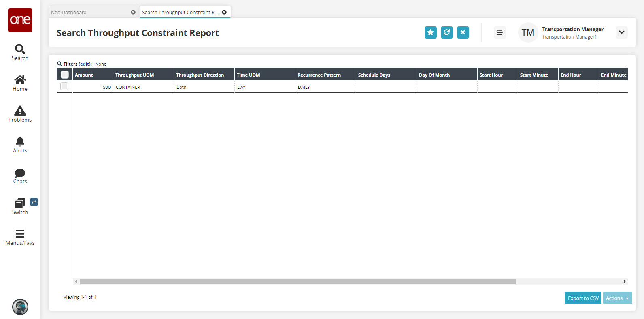Expand the user profile dropdown chevron
The height and width of the screenshot is (319, 644).
622,32
